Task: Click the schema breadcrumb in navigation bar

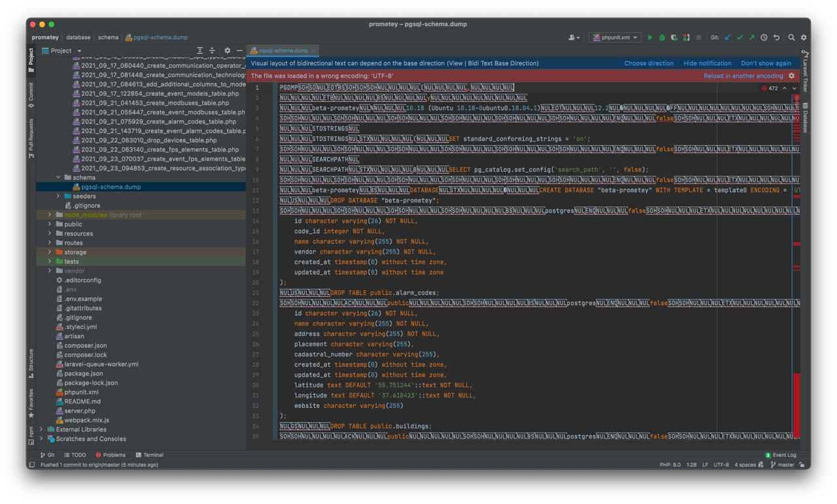Action: click(x=109, y=38)
